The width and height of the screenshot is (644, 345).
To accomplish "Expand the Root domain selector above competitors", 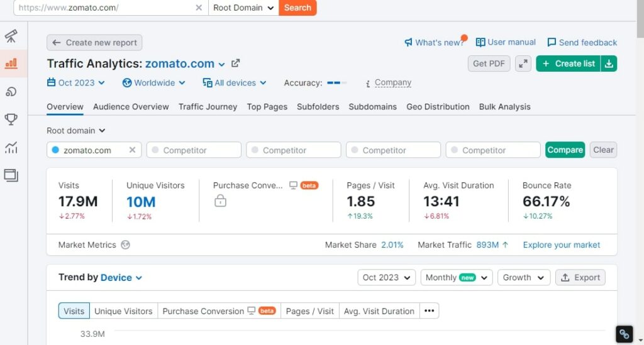I will (76, 131).
